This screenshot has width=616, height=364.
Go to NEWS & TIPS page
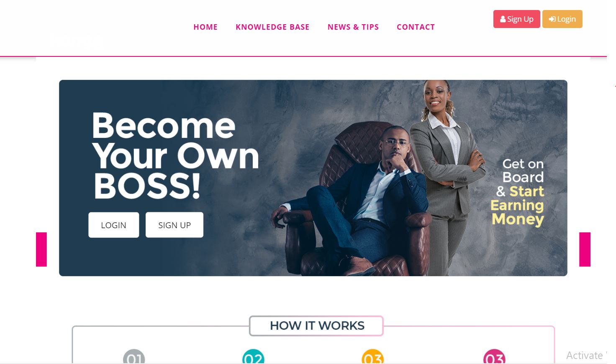coord(353,27)
